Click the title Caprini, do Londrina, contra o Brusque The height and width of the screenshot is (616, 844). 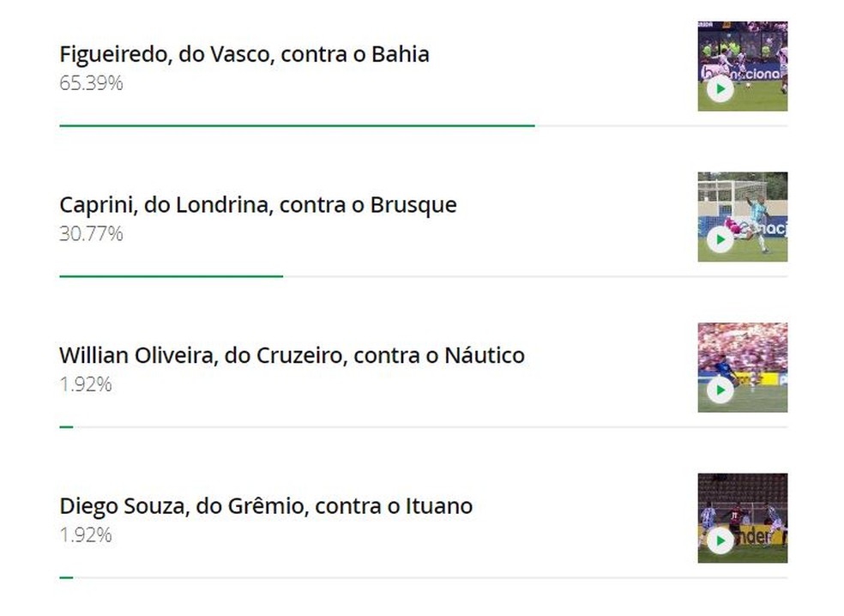click(x=258, y=205)
